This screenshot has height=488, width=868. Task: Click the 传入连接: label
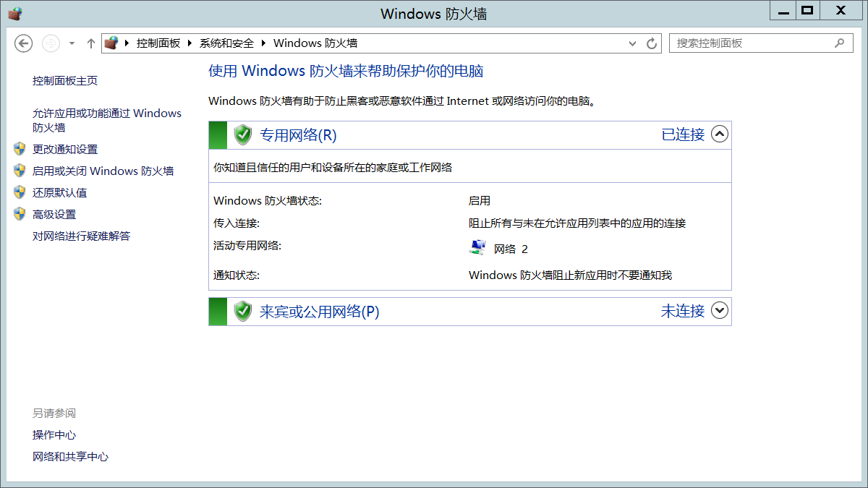pos(237,223)
